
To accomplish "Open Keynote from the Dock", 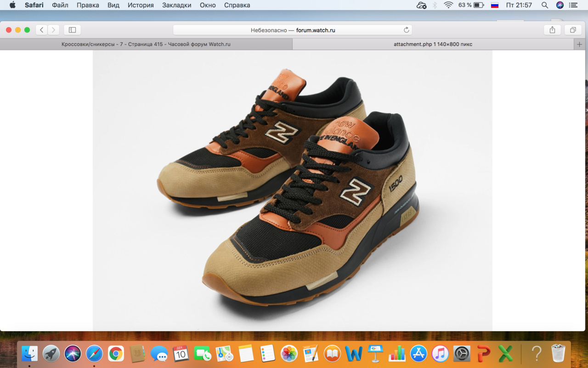I will [x=375, y=354].
